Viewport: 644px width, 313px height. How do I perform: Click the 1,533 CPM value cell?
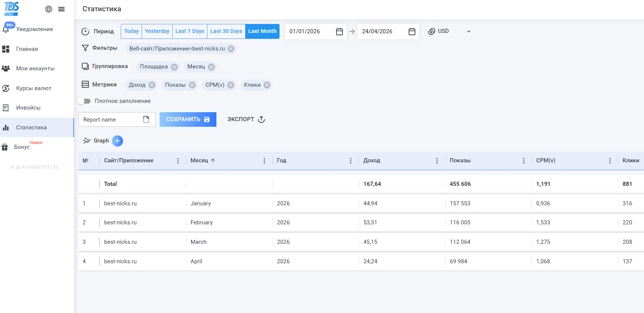tap(543, 223)
